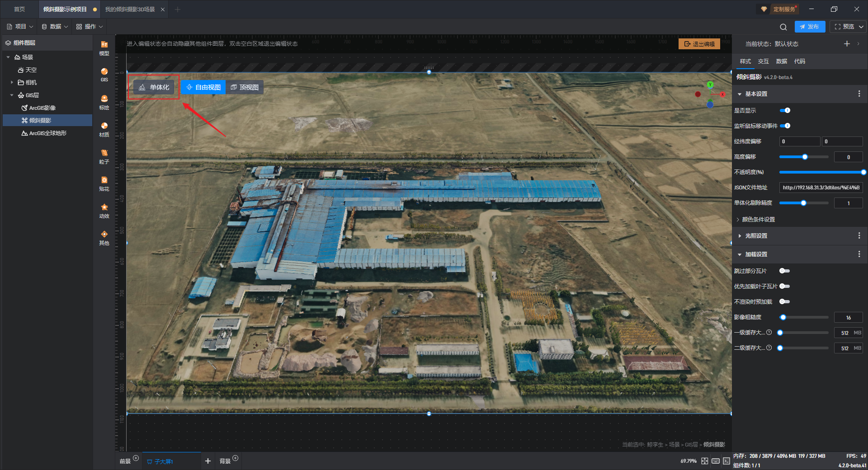Click the JSON文件地址 input field

(x=821, y=188)
